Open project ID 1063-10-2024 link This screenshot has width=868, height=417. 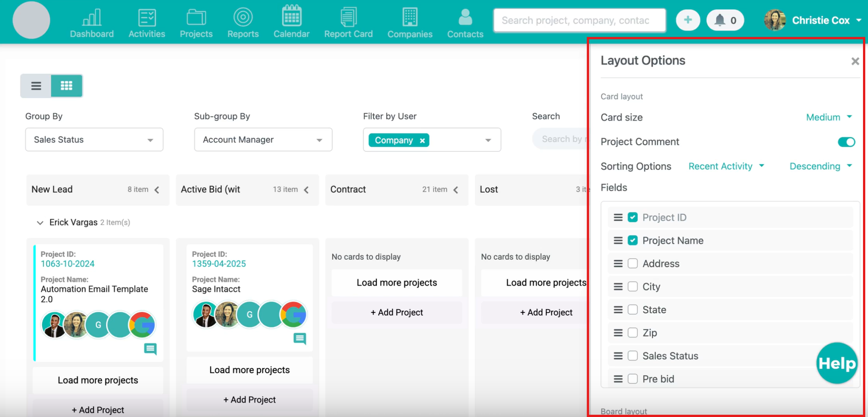coord(68,264)
